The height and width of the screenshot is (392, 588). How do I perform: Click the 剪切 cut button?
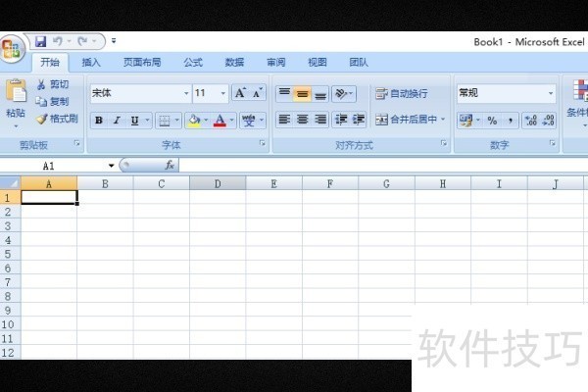coord(53,84)
